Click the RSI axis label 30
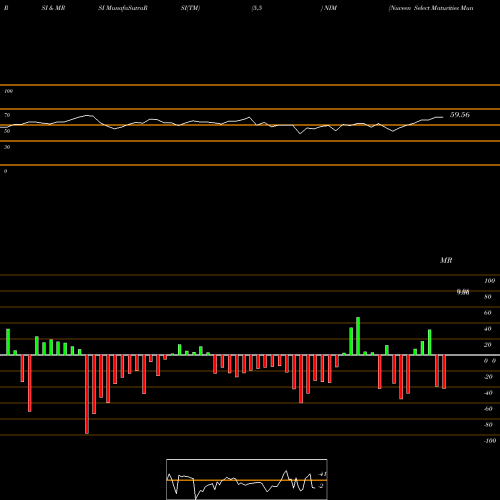Screen dimensions: 500x500 tap(7, 147)
